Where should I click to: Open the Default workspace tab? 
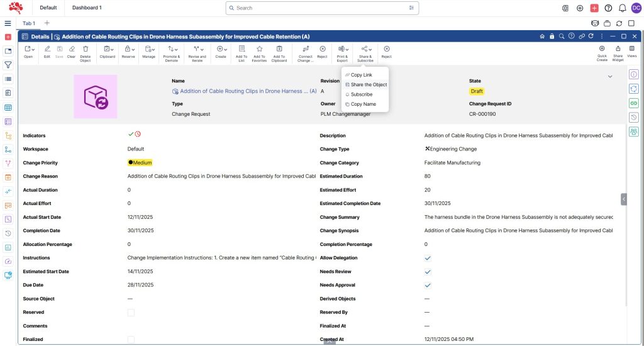click(48, 8)
